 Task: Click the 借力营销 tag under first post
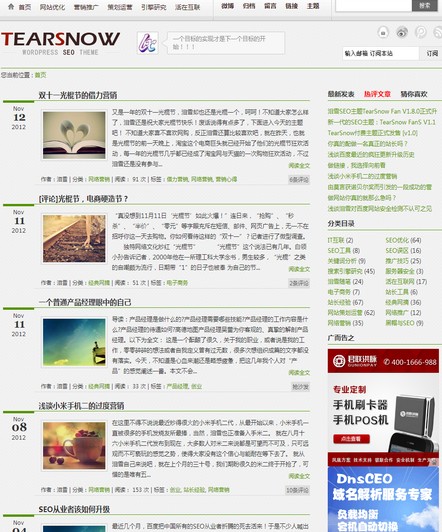click(177, 179)
